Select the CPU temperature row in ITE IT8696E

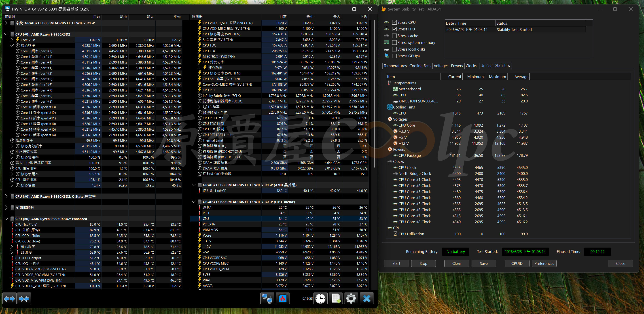point(279,219)
